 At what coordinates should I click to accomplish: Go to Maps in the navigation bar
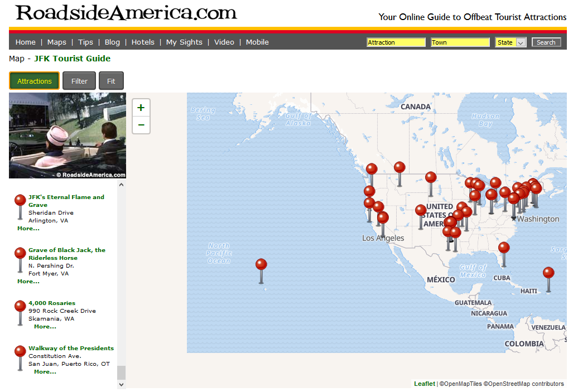[x=57, y=42]
